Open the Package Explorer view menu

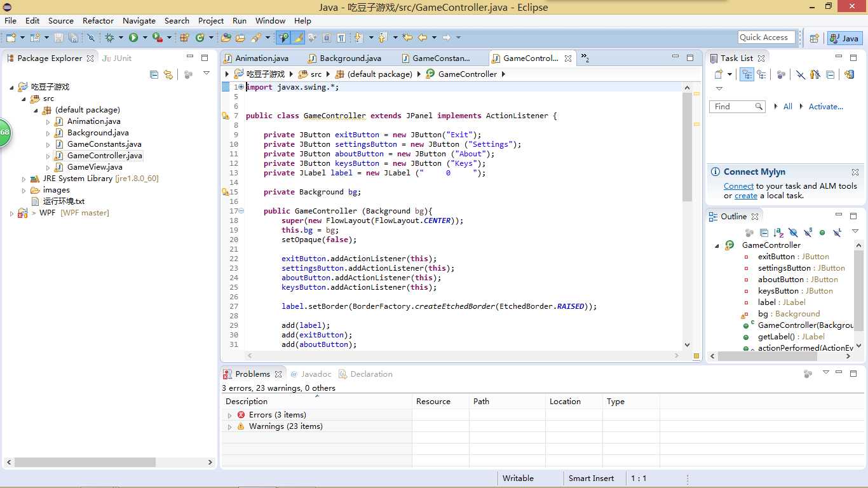coord(206,74)
